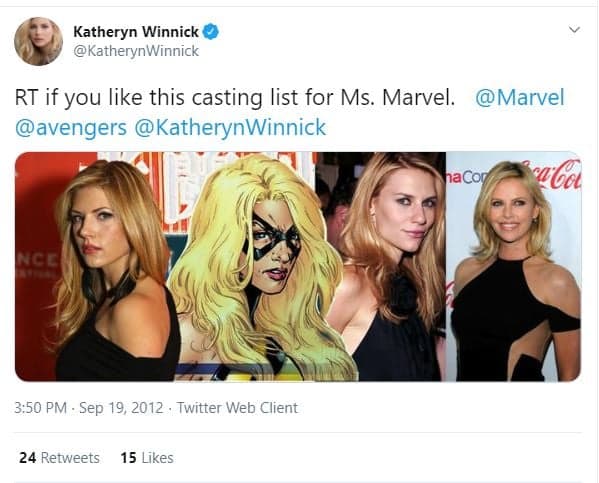Click the Sep 19, 2012 date
Screen dimensions: 599x483
121,408
